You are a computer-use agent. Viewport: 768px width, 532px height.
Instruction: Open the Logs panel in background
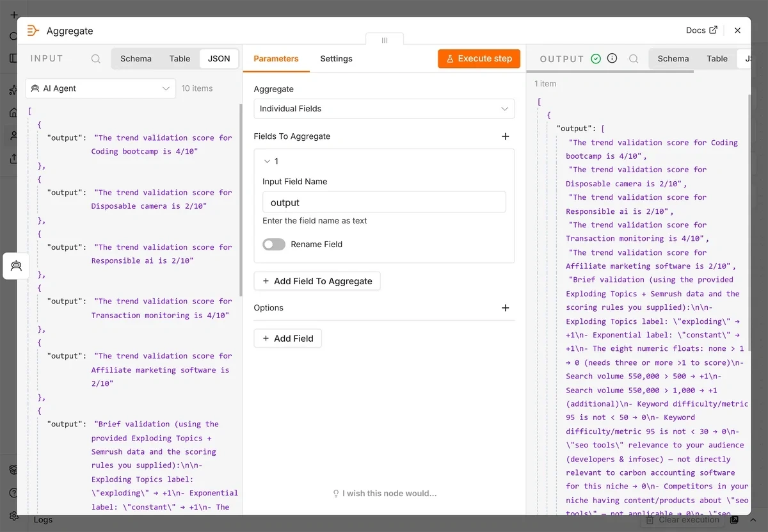pos(43,520)
